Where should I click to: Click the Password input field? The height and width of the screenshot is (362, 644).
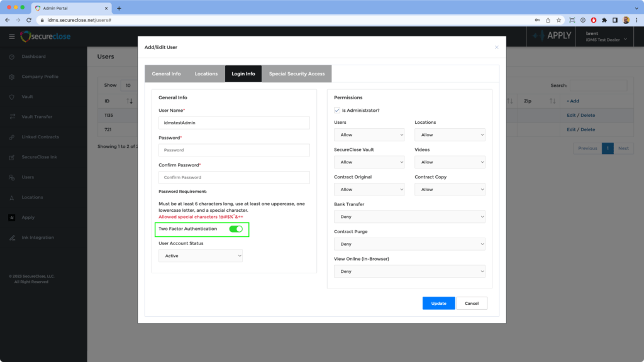tap(234, 150)
